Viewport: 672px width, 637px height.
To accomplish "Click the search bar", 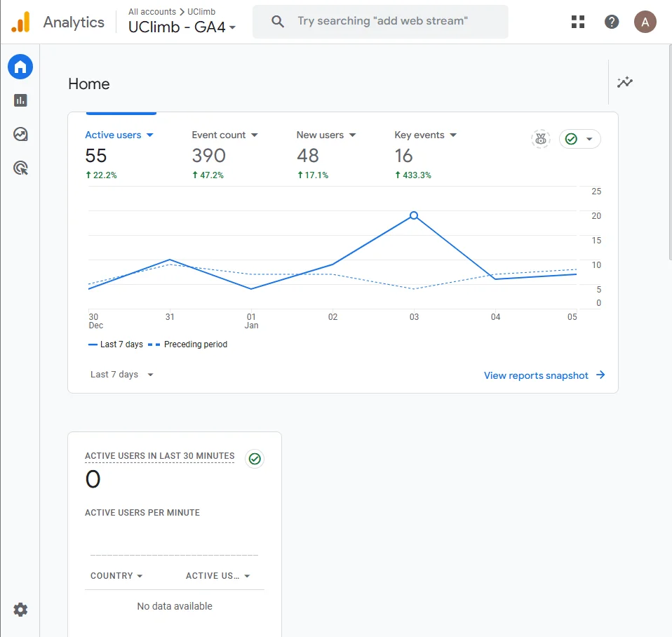I will click(380, 21).
